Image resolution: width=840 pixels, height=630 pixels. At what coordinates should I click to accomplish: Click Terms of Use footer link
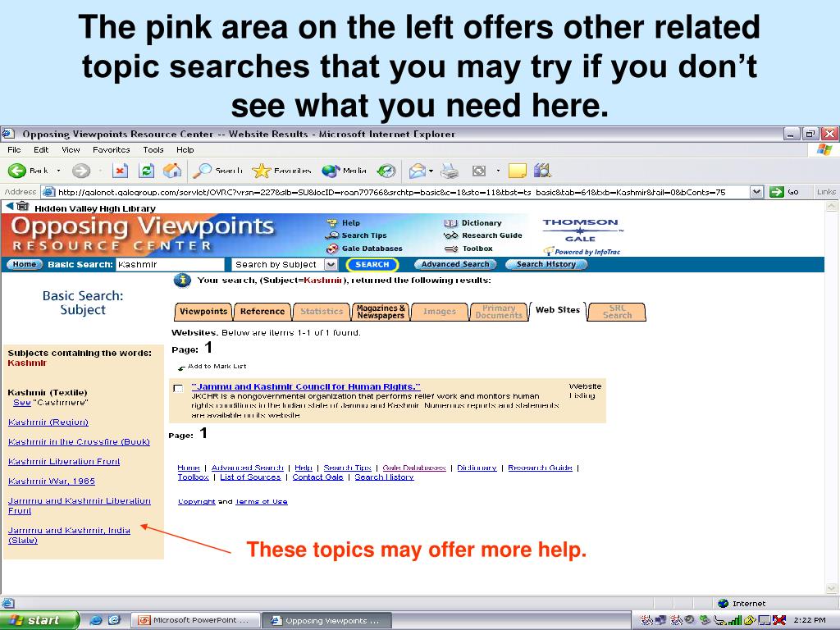point(261,501)
